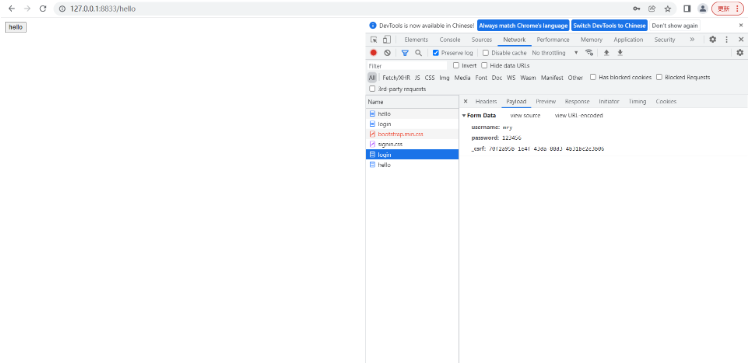This screenshot has width=752, height=363.
Task: Filter requests by Doc type
Action: [x=497, y=77]
